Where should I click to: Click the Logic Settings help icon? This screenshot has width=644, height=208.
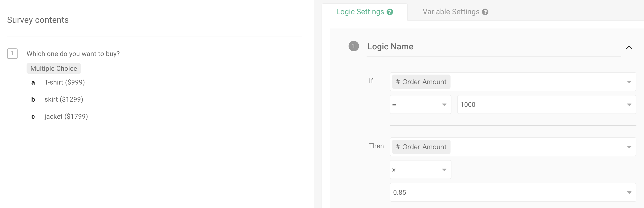390,11
